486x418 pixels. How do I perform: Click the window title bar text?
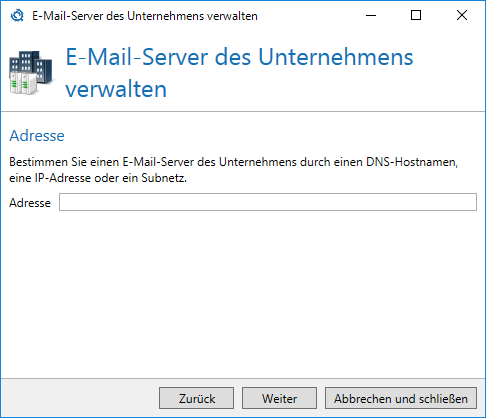click(x=145, y=16)
